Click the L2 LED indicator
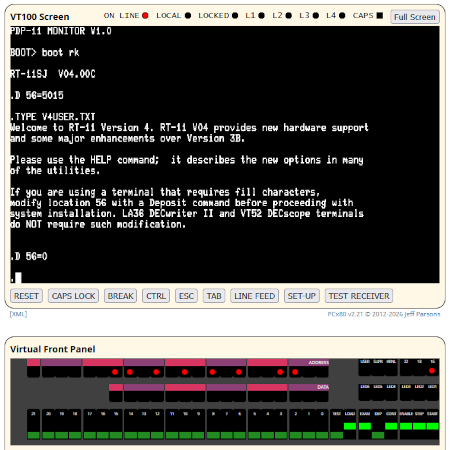 tap(289, 15)
